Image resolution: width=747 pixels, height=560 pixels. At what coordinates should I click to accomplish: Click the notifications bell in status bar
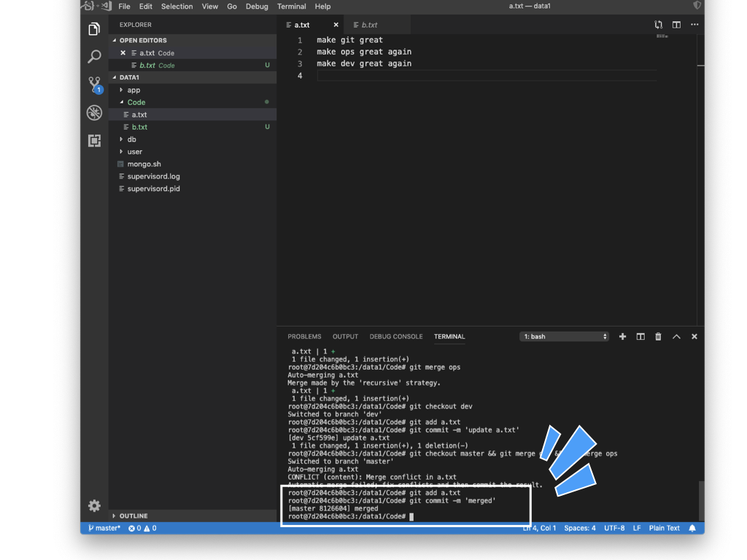coord(692,528)
